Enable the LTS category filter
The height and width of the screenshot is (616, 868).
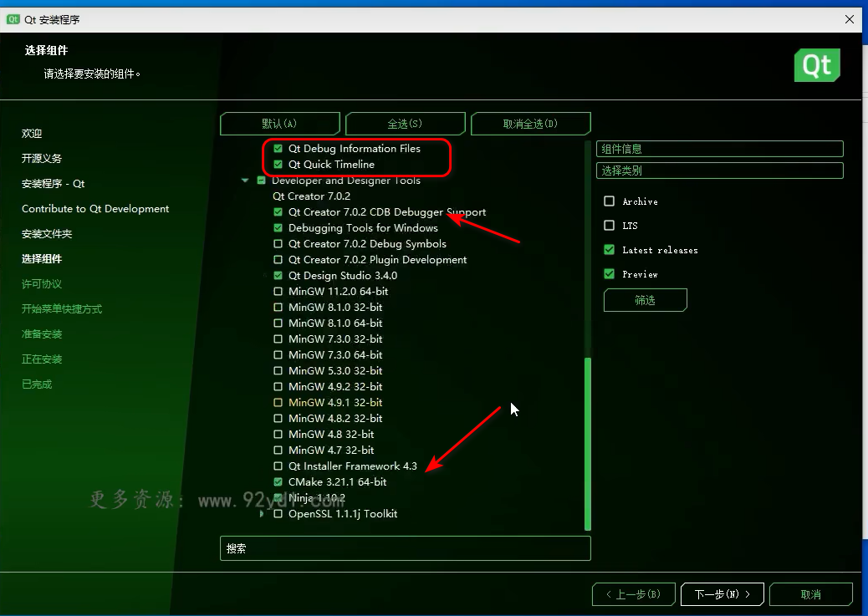click(x=609, y=226)
